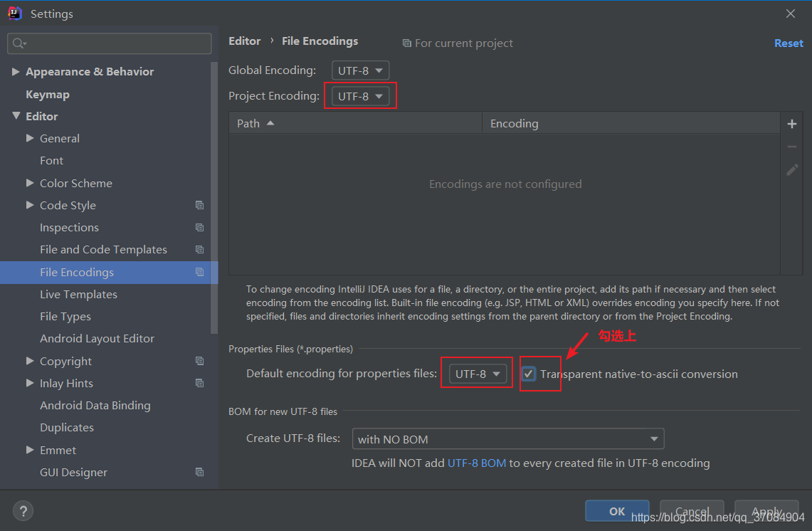812x531 pixels.
Task: Select Keymap in settings tree
Action: pyautogui.click(x=48, y=94)
